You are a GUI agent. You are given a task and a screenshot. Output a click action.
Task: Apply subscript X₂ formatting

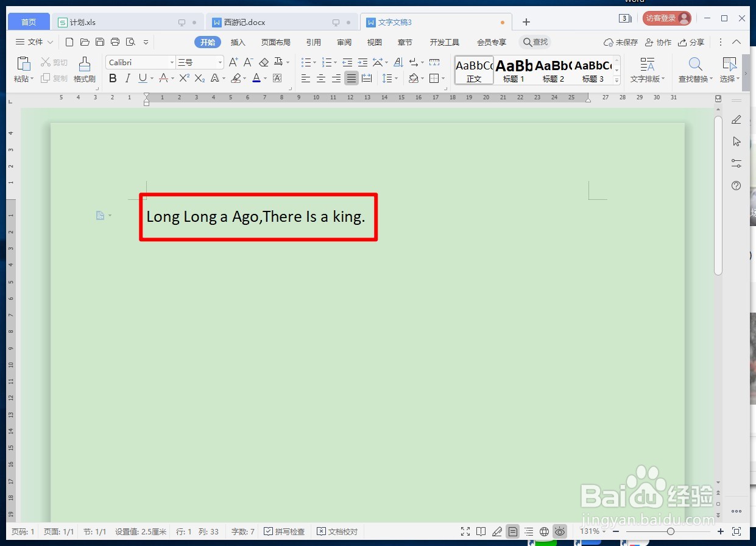point(200,78)
